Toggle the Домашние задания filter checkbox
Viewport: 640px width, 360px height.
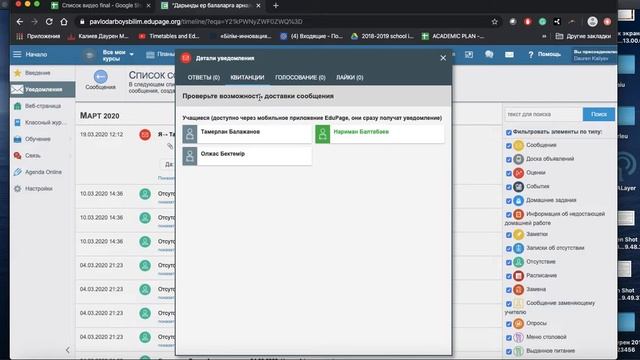pyautogui.click(x=509, y=201)
